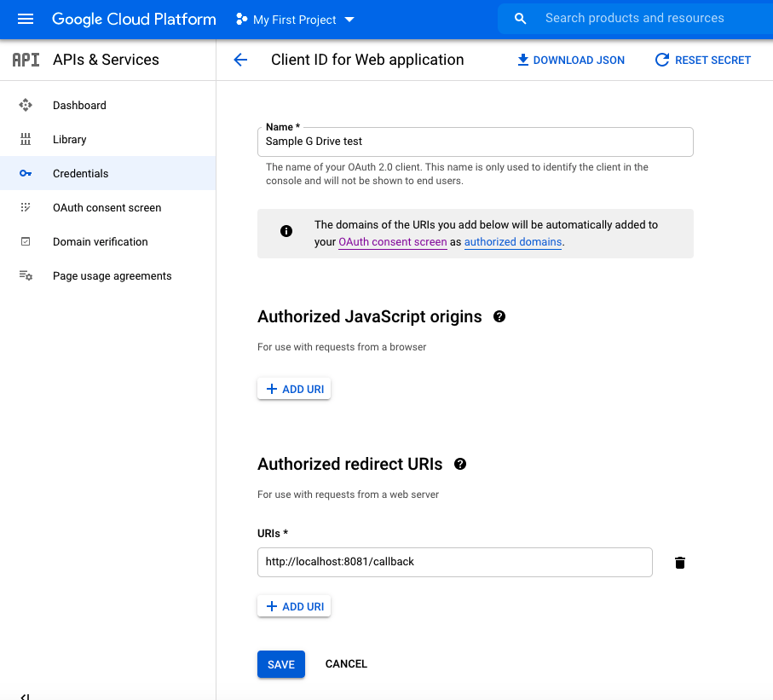Click the Name field with Sample G Drive test
The width and height of the screenshot is (773, 700).
[476, 142]
